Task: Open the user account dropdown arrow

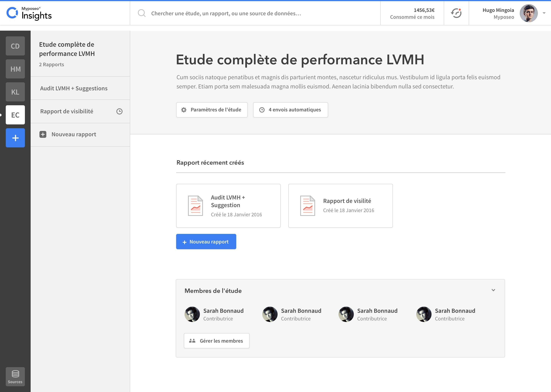Action: point(544,13)
